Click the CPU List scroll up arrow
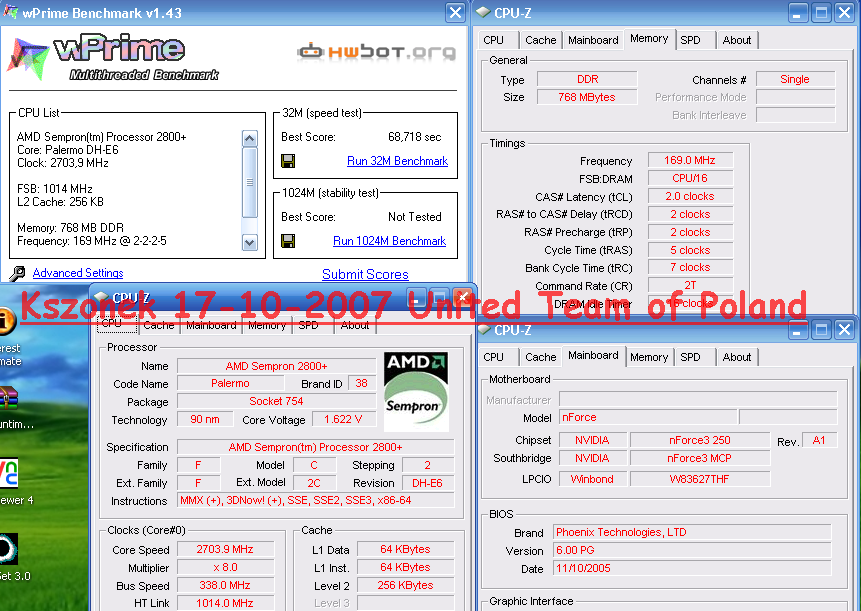Viewport: 861px width, 611px height. [250, 138]
